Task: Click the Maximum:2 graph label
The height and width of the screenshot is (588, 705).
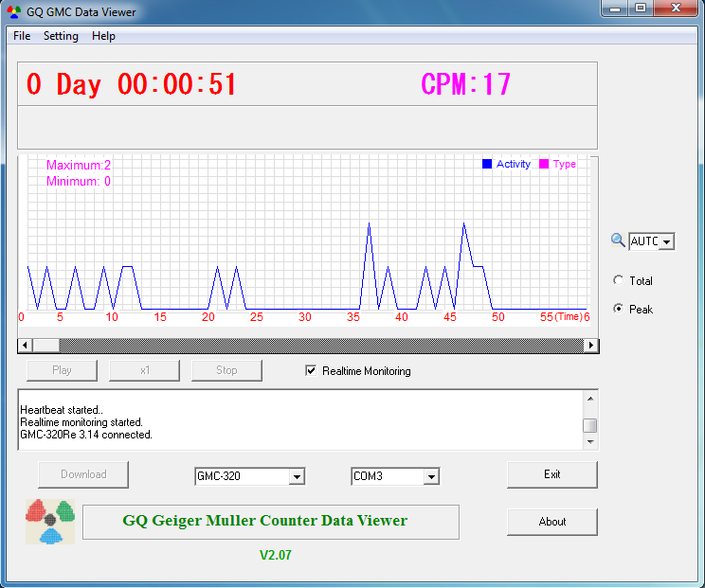Action: (x=79, y=165)
